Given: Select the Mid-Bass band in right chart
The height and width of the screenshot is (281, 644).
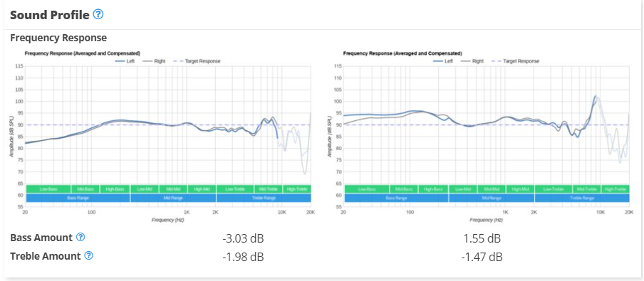Looking at the screenshot, I should 404,189.
